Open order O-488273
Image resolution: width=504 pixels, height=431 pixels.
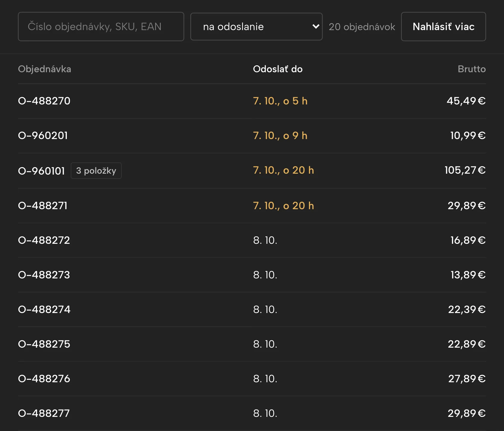[44, 275]
